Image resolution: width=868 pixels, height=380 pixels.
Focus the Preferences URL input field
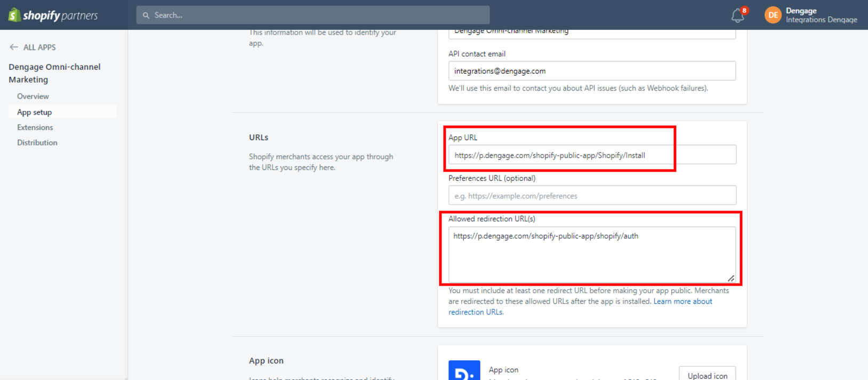click(592, 196)
